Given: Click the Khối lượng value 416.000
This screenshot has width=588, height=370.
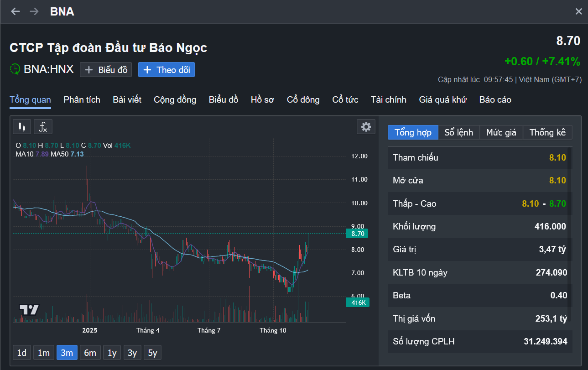Looking at the screenshot, I should click(550, 227).
